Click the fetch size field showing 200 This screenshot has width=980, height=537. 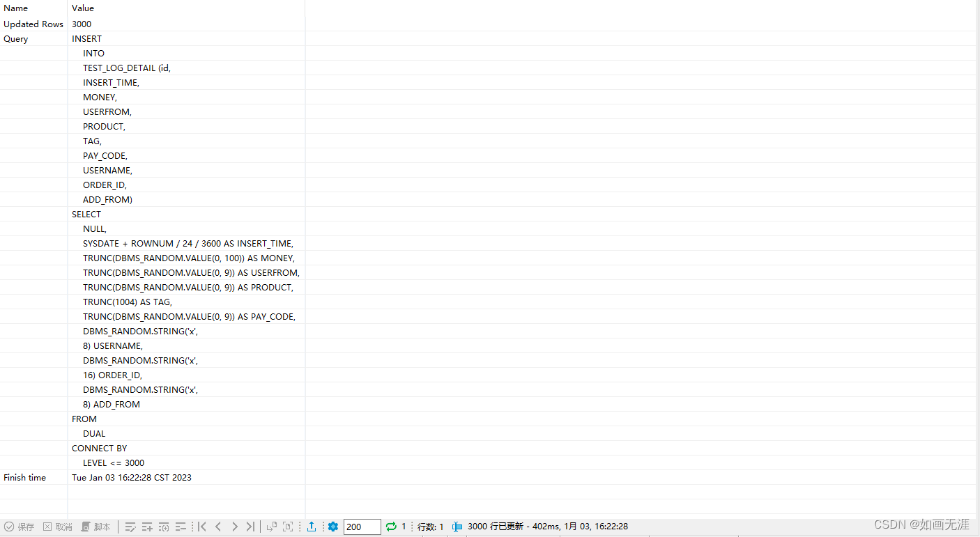362,527
